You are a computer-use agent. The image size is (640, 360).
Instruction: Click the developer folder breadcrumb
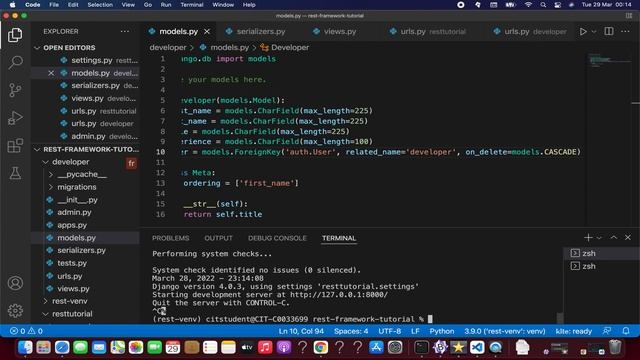[x=168, y=48]
